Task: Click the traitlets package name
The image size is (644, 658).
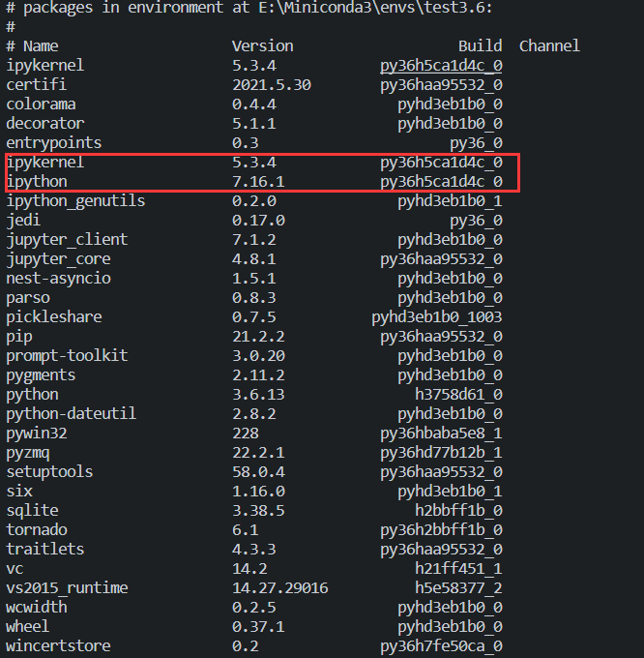Action: 44,549
